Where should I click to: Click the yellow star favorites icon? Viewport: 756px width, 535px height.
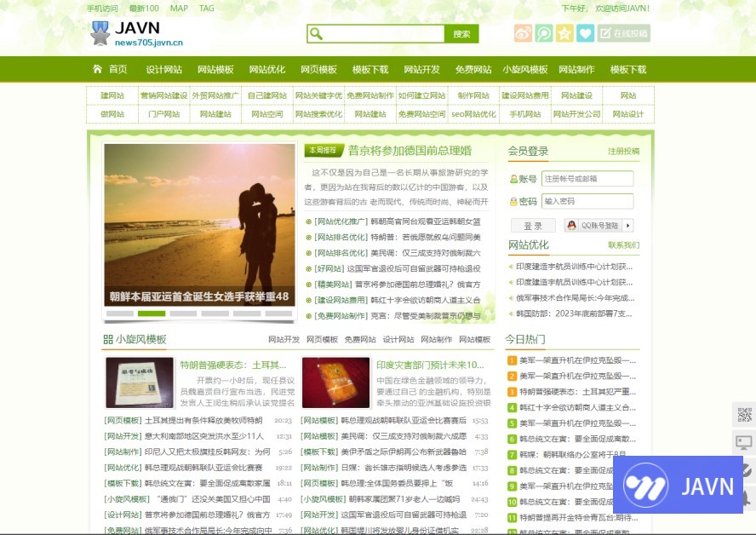coord(564,33)
